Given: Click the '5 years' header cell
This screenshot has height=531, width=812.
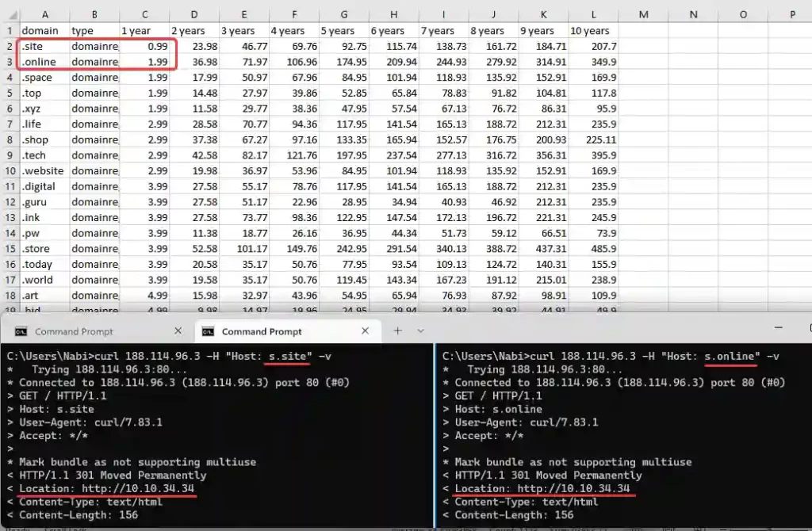Looking at the screenshot, I should (x=344, y=31).
